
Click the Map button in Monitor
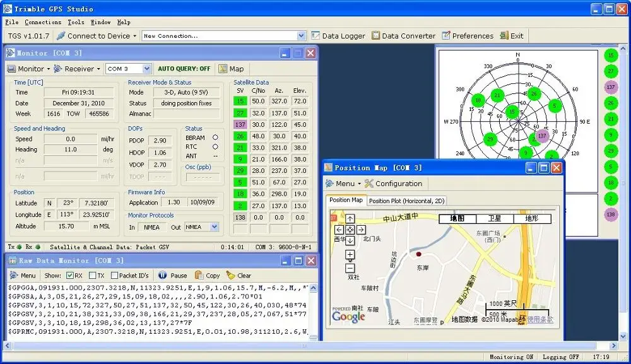[x=231, y=69]
